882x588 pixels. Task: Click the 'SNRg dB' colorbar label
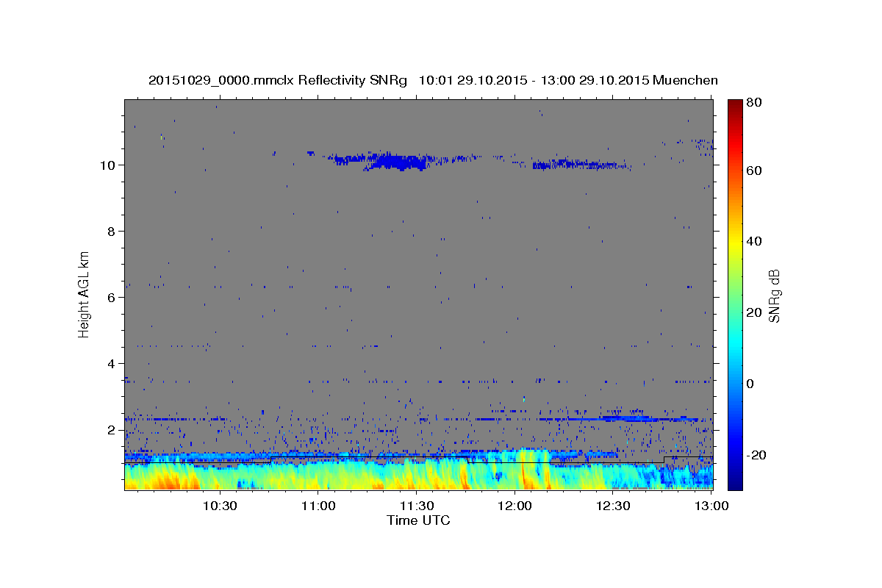tap(775, 295)
